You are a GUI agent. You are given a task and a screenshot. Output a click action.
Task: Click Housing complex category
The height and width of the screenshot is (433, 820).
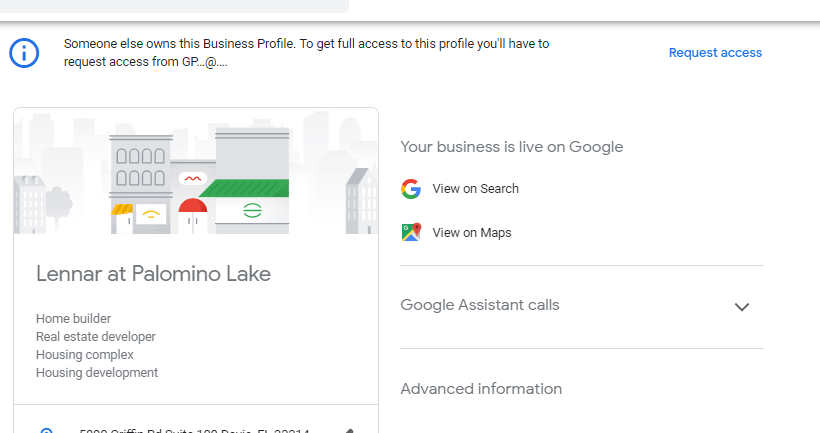(85, 355)
